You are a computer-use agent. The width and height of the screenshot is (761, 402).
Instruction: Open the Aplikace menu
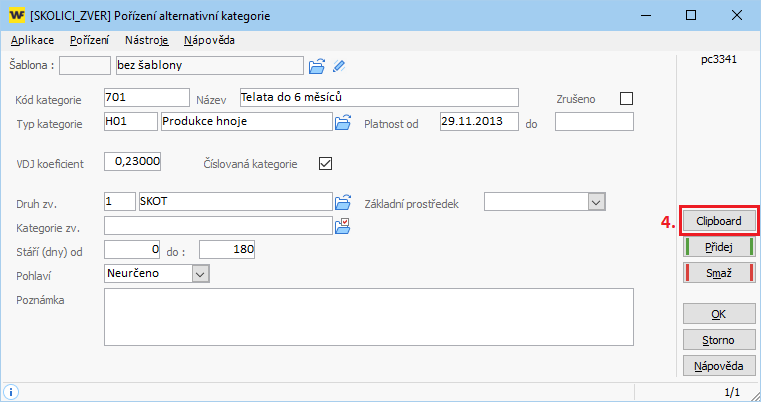(x=32, y=41)
